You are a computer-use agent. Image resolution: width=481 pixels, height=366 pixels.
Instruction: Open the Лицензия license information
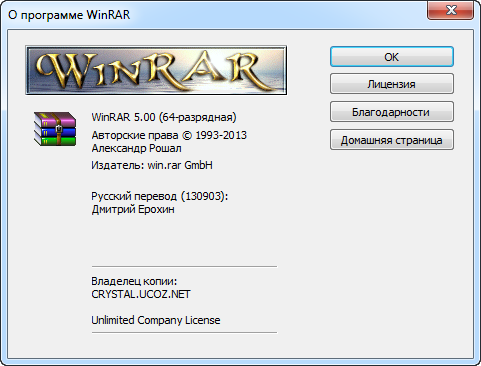[x=392, y=84]
